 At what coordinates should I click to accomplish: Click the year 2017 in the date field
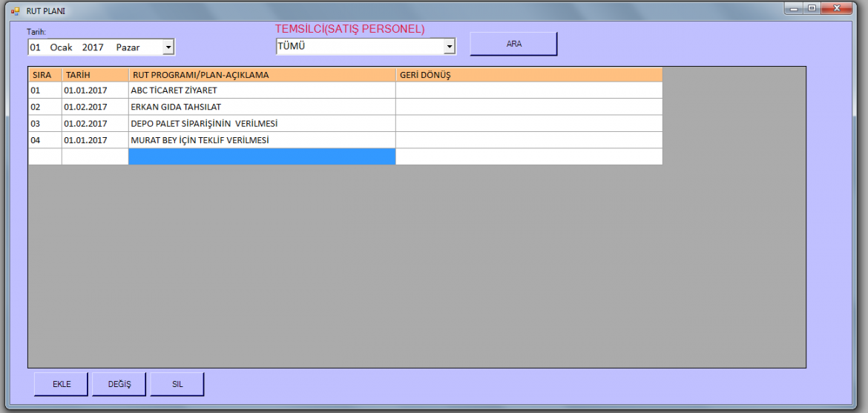[x=93, y=47]
